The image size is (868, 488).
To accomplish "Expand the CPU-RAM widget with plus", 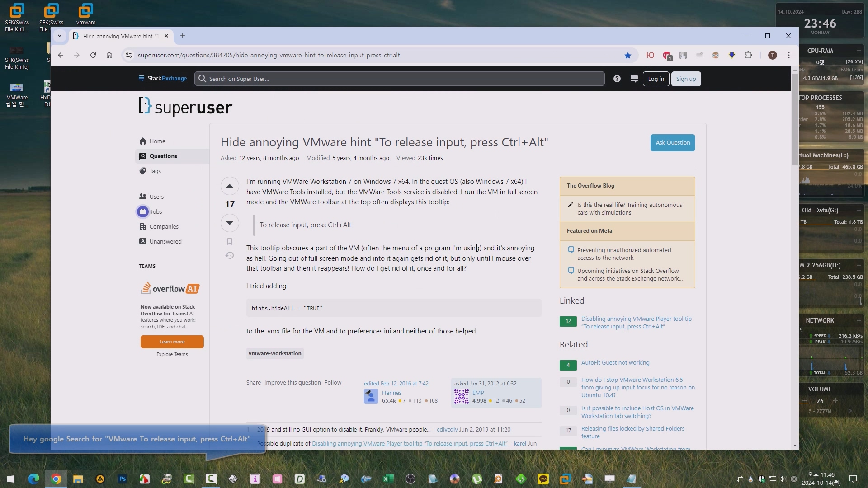I will [x=859, y=51].
